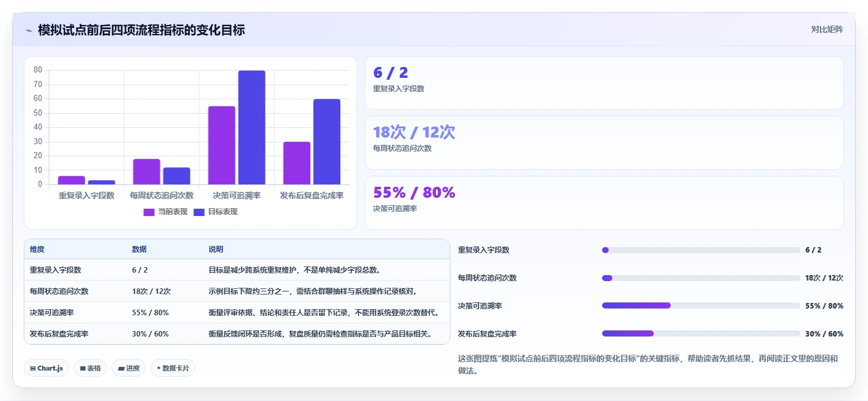Click the panel title 模拟试点前后四项流程指标的变化目标
The image size is (868, 401).
pyautogui.click(x=141, y=30)
